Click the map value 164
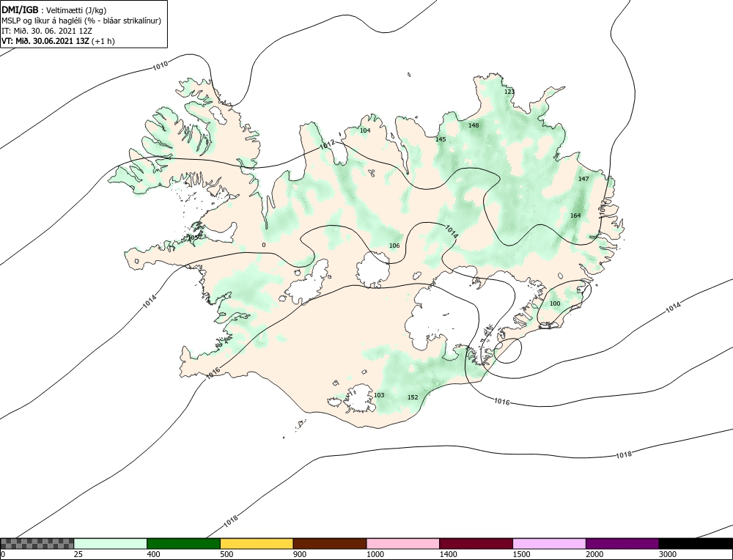The width and height of the screenshot is (733, 560). coord(575,215)
